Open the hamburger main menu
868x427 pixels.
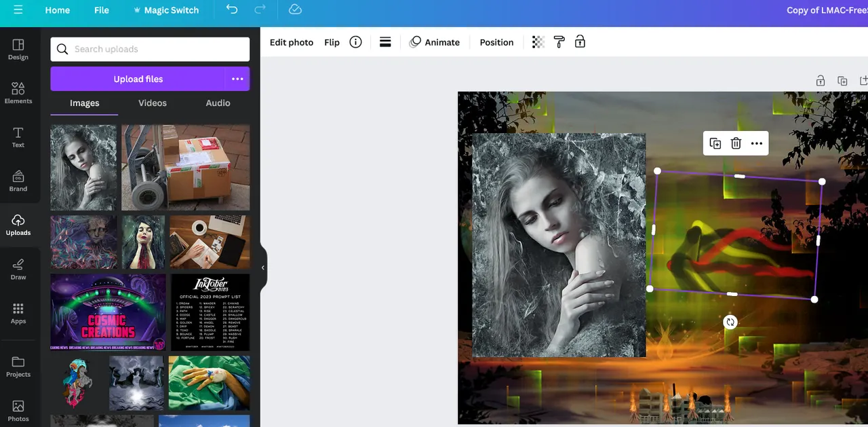coord(18,10)
